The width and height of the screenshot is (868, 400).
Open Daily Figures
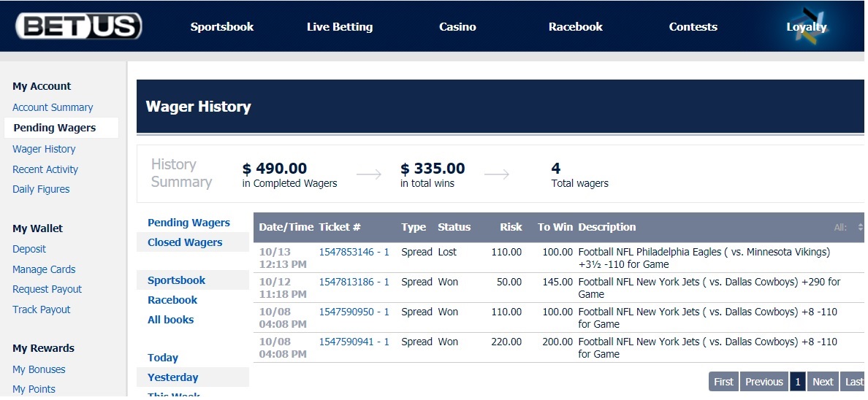(x=41, y=189)
